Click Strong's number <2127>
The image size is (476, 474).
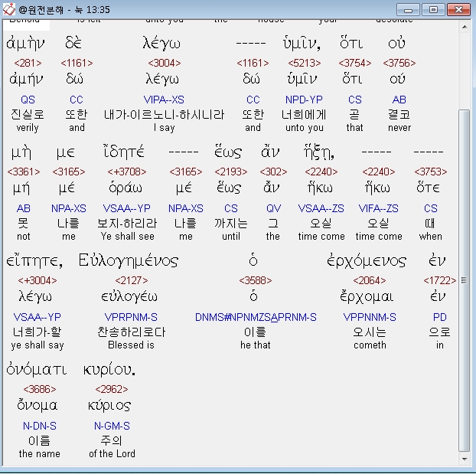pyautogui.click(x=132, y=280)
